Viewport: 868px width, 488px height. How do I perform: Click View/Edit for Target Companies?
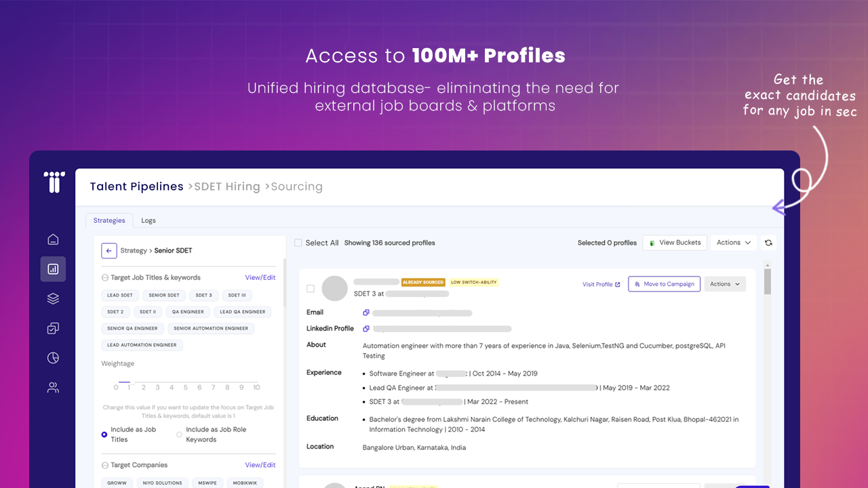[260, 466]
